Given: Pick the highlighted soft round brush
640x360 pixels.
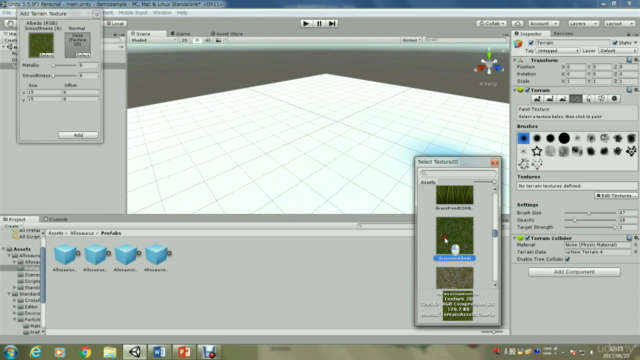Looking at the screenshot, I should click(523, 138).
